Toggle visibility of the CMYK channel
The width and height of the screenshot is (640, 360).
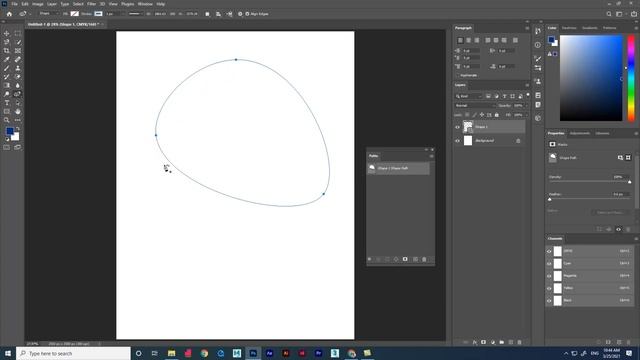[549, 251]
